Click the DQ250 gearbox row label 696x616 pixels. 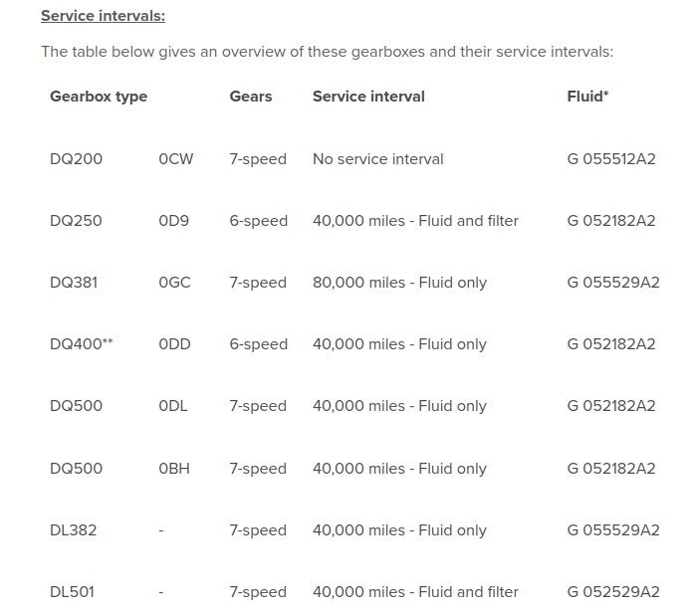(76, 220)
